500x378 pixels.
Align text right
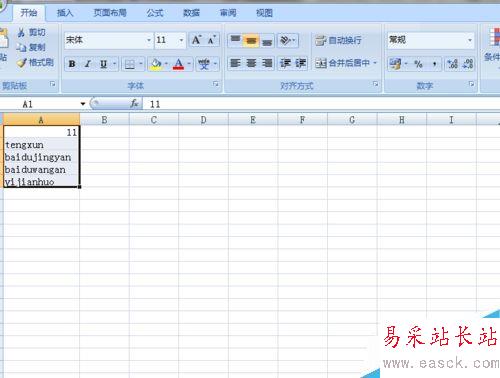tap(267, 63)
